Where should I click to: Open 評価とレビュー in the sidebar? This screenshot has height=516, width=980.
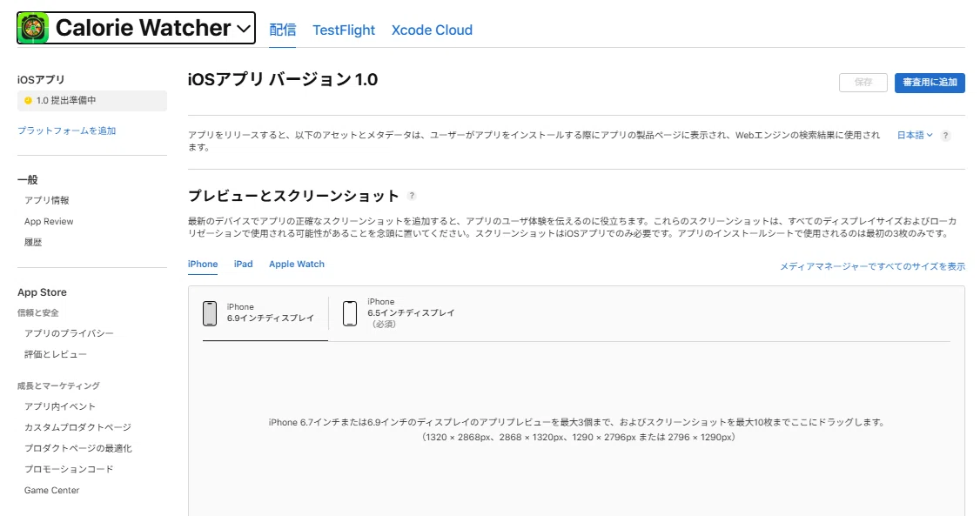(56, 354)
